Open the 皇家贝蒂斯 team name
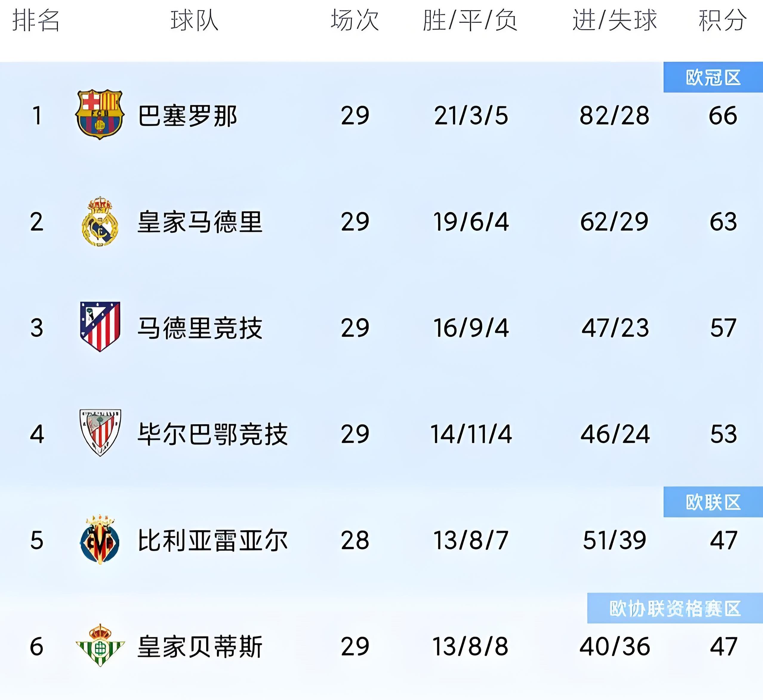 [200, 647]
